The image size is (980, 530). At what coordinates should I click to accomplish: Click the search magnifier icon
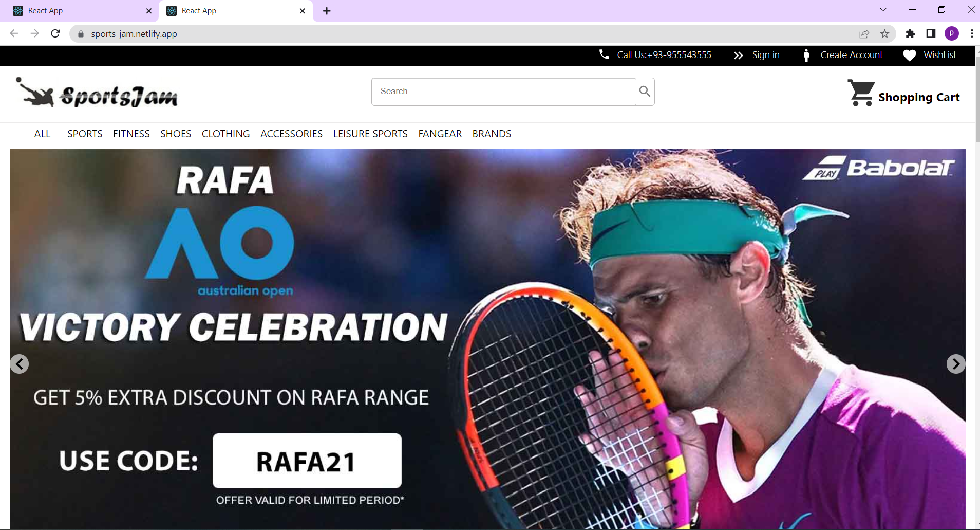(x=645, y=92)
